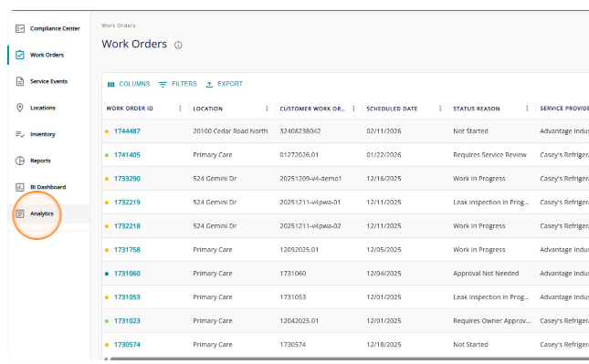Select Inventory in the sidebar
This screenshot has width=589, height=364.
[49, 134]
